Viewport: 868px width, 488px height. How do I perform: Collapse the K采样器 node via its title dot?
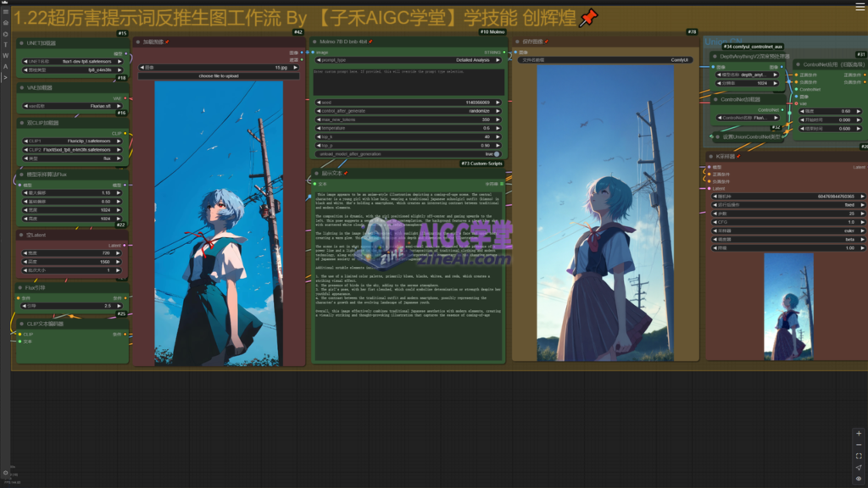[x=711, y=157]
